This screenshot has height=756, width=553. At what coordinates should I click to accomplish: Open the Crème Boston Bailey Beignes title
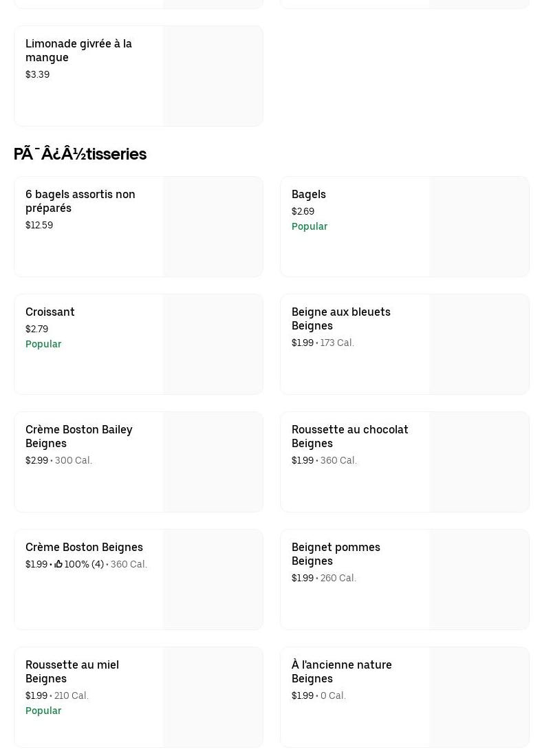tap(78, 436)
